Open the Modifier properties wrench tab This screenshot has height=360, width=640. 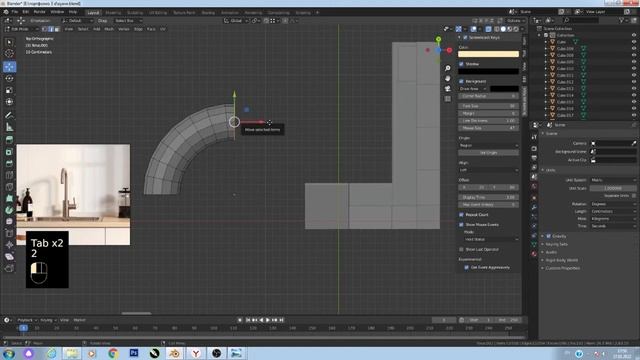click(534, 207)
